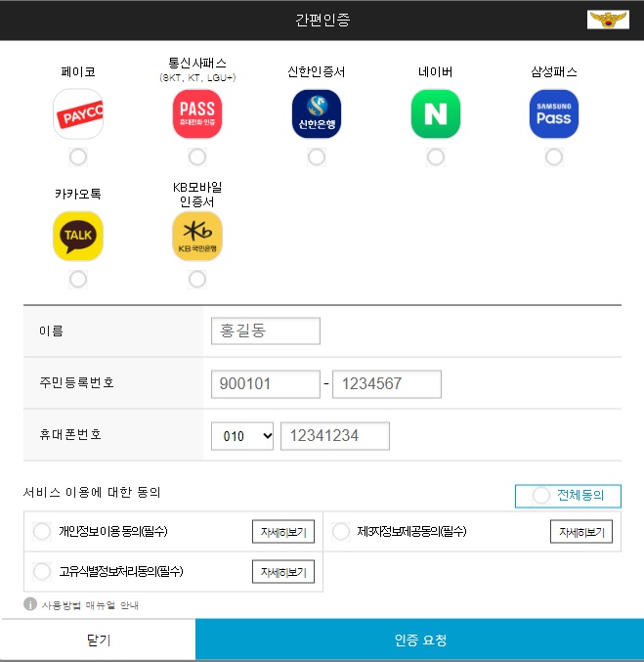Select the KakaoTalk TALK icon

78,236
